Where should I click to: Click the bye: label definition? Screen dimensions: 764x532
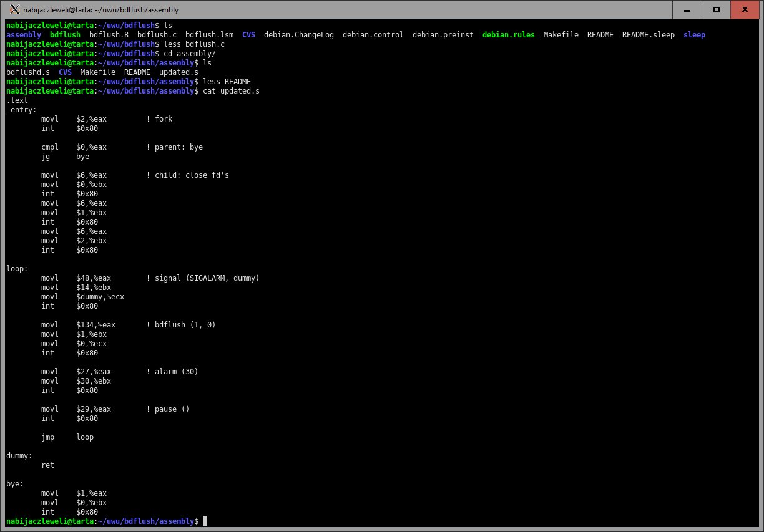pos(15,484)
